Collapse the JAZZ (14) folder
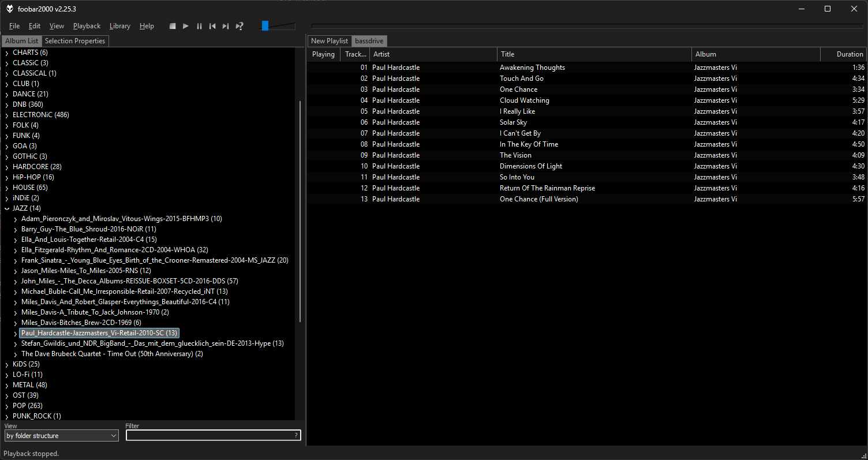Image resolution: width=868 pixels, height=460 pixels. point(6,208)
